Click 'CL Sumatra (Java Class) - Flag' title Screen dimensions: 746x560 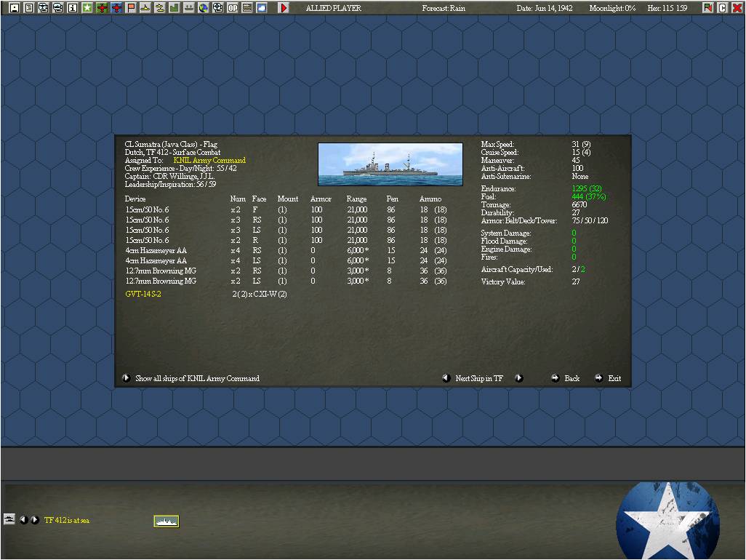171,144
